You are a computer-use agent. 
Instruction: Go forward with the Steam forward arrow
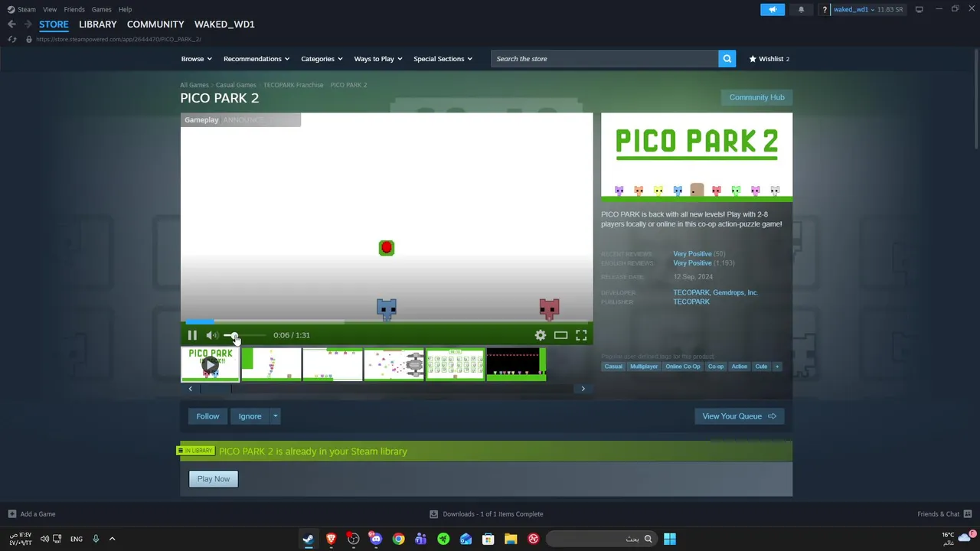tap(28, 24)
